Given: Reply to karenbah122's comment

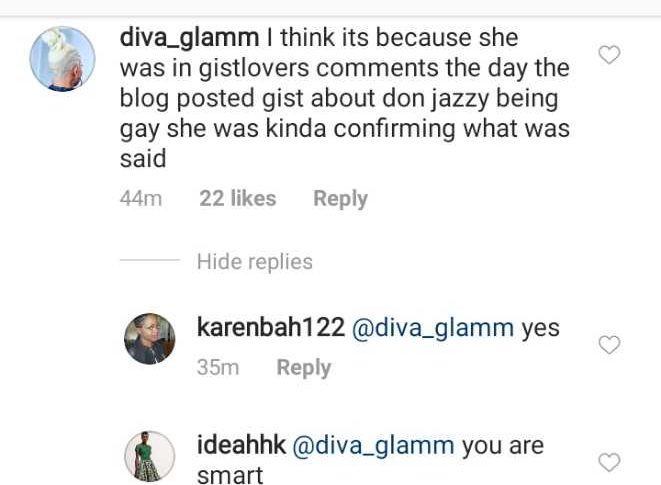Looking at the screenshot, I should click(304, 367).
